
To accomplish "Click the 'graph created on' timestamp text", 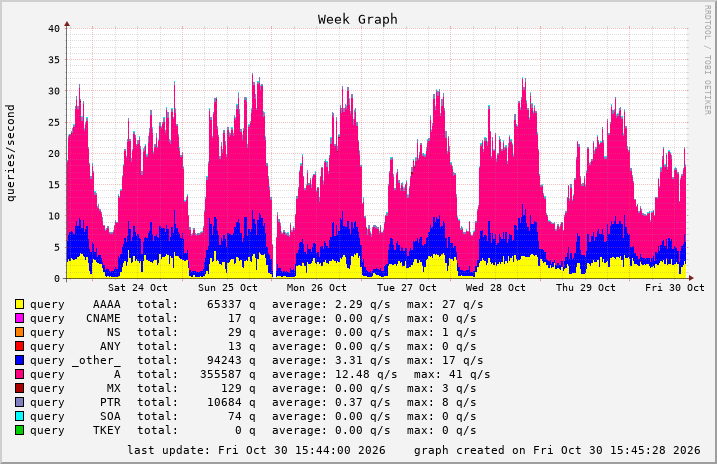I will click(x=557, y=450).
